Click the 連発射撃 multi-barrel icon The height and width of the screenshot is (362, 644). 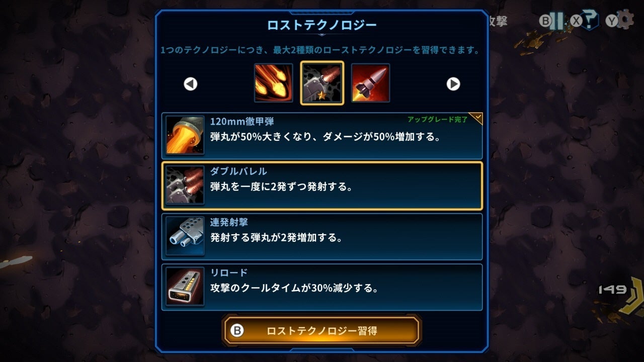point(185,236)
